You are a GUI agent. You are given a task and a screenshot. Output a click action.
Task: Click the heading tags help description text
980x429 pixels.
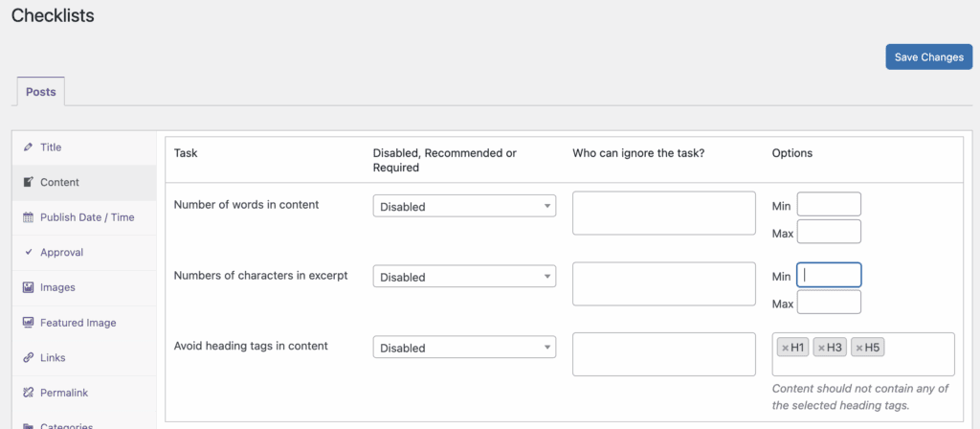pos(860,396)
